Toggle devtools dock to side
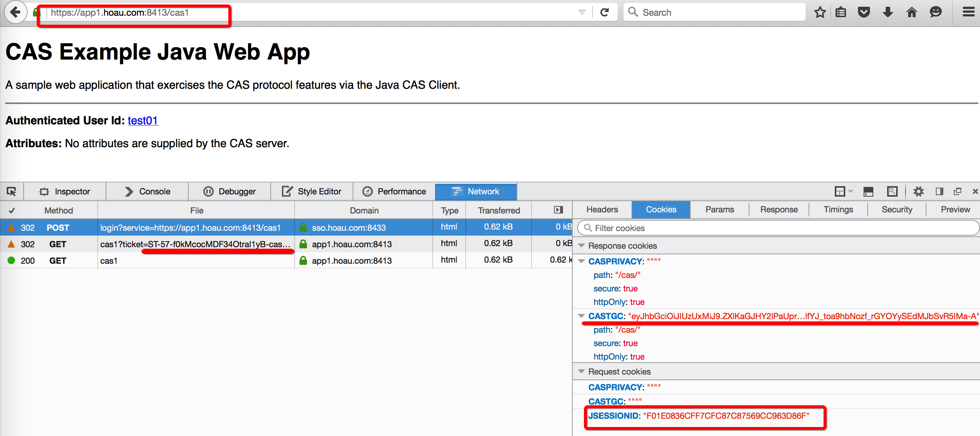980x436 pixels. [939, 191]
